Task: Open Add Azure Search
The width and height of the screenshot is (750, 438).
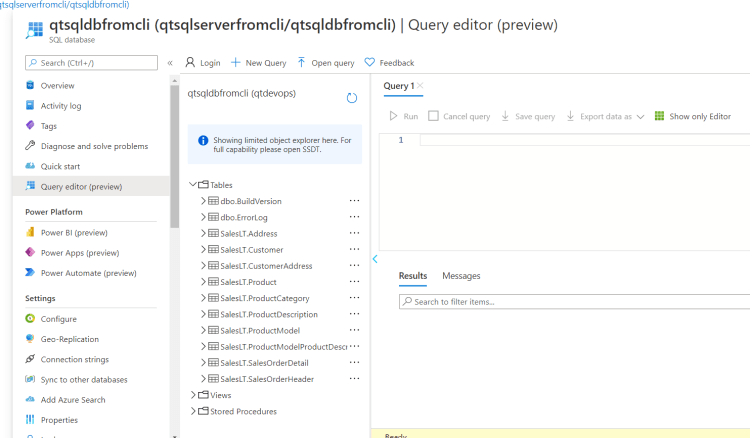Action: 65,399
